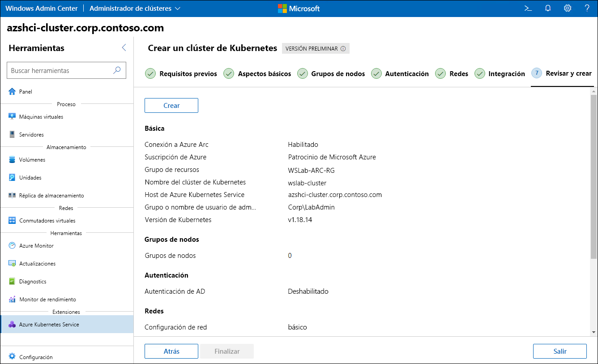Screen dimensions: 598x364
Task: Click the Actualizaciones icon
Action: pyautogui.click(x=12, y=264)
